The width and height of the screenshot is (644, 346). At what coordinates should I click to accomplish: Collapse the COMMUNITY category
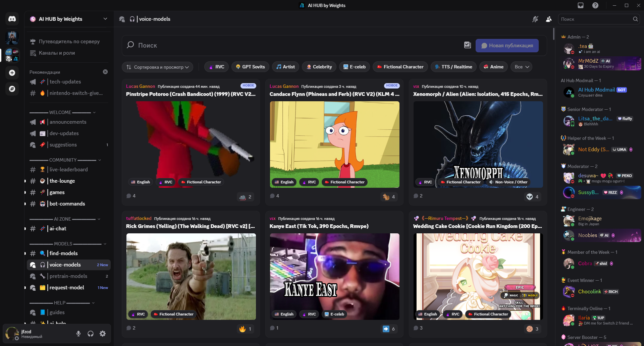[x=65, y=160]
